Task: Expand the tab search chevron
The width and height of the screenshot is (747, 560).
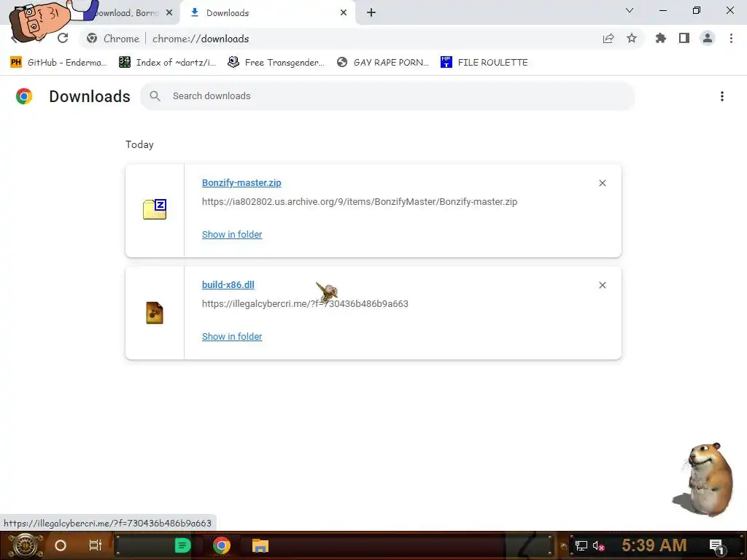Action: point(630,10)
